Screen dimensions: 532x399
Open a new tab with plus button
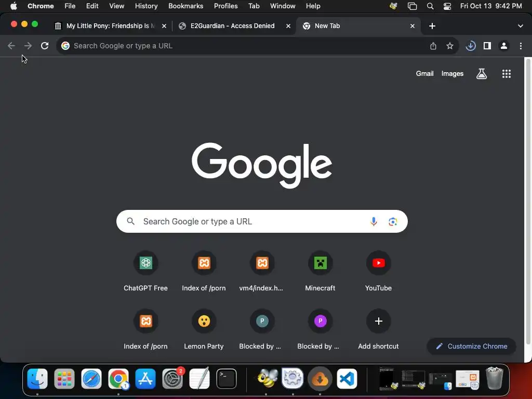point(432,26)
